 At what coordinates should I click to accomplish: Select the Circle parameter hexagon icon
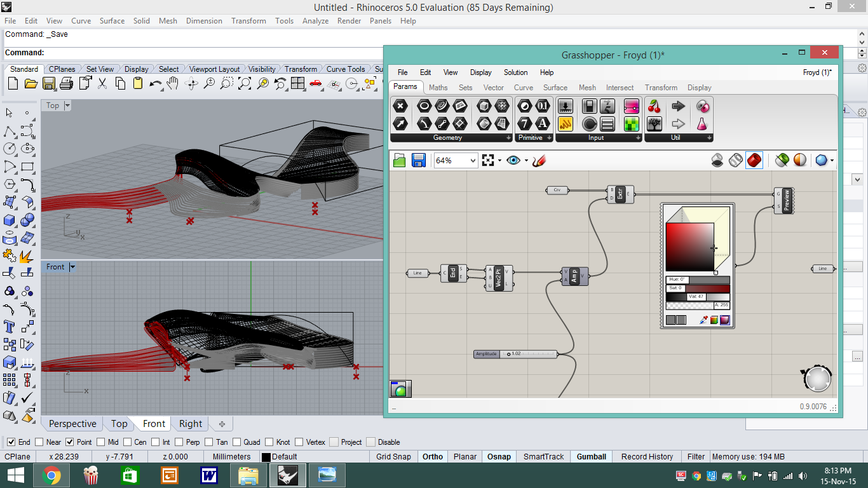coord(424,106)
